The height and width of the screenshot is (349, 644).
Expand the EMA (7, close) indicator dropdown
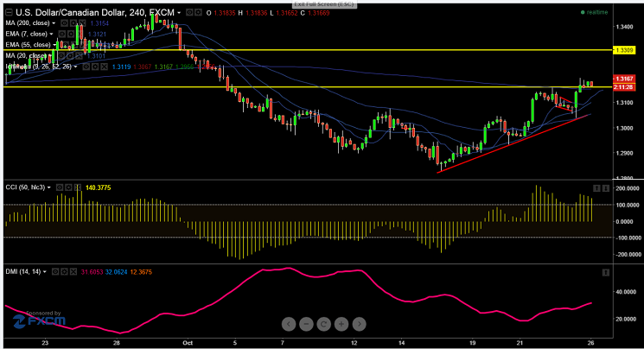pos(51,34)
